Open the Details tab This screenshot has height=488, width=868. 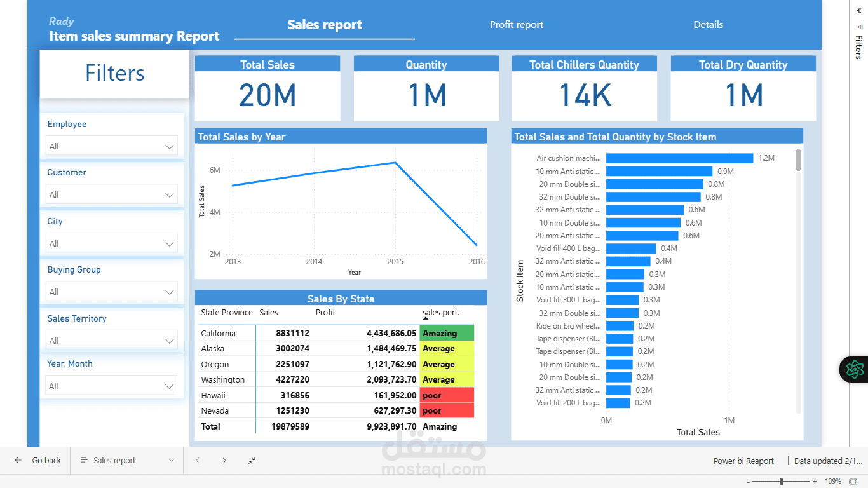click(708, 24)
